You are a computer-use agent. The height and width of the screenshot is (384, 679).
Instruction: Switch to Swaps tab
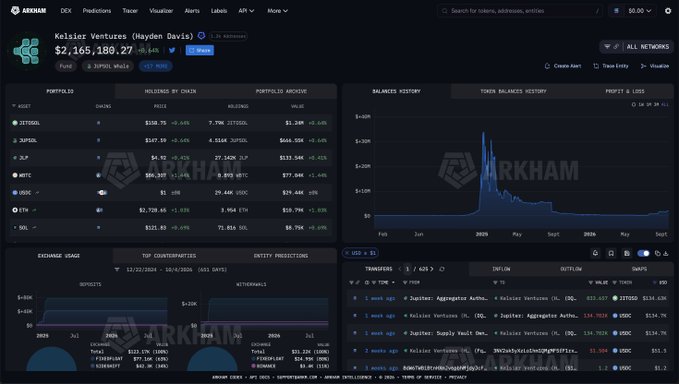click(x=639, y=269)
